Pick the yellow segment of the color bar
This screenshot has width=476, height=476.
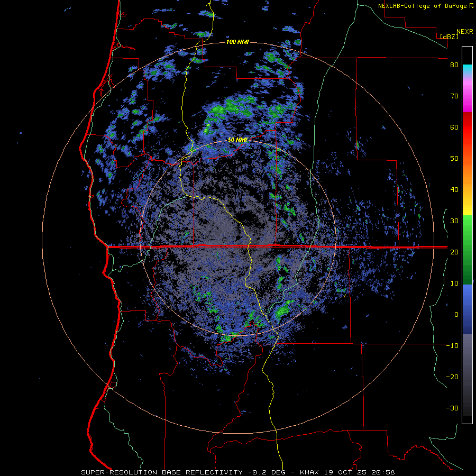coord(467,208)
